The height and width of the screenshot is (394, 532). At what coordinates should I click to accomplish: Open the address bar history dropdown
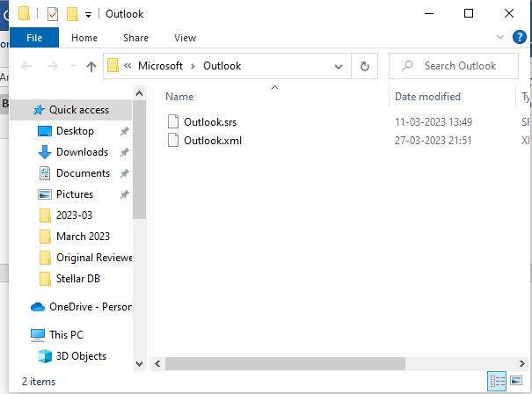[339, 67]
